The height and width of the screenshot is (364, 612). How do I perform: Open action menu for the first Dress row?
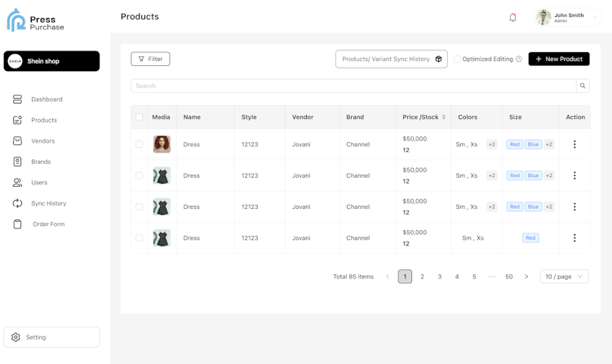point(574,144)
